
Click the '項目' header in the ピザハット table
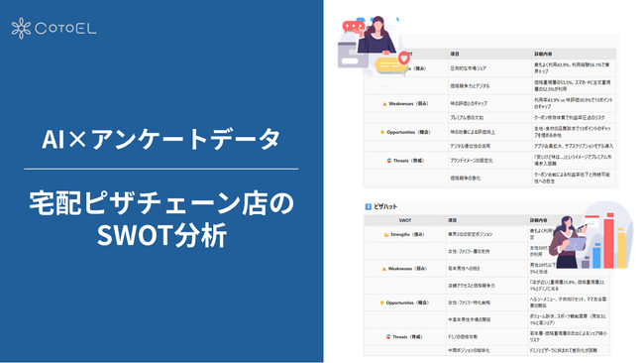(452, 220)
